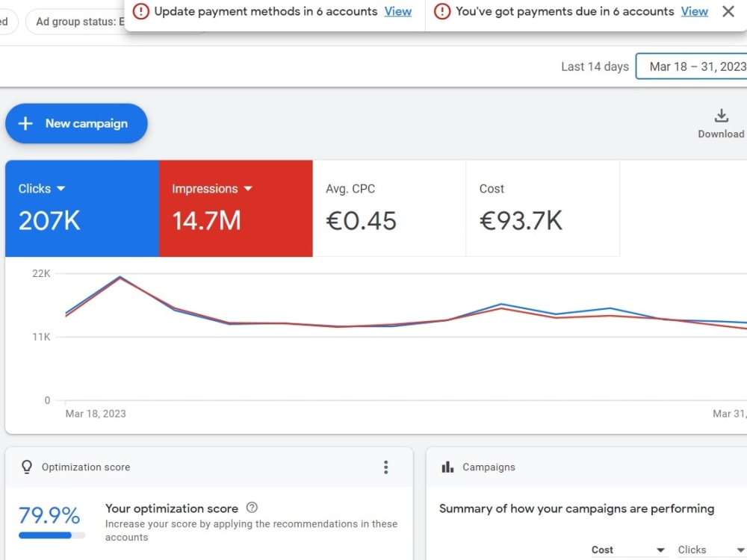Open the Clicks dropdown in Campaigns card
The width and height of the screenshot is (747, 560).
[x=711, y=550]
